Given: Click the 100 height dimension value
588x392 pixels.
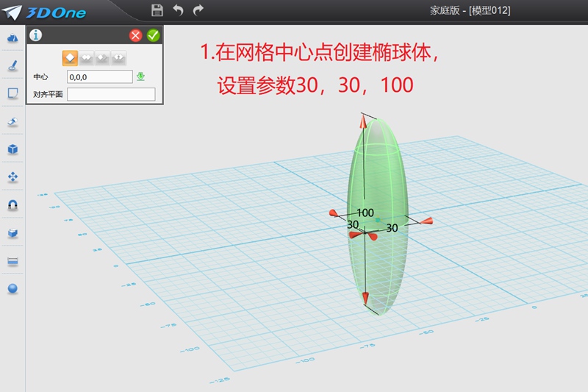Looking at the screenshot, I should [365, 213].
